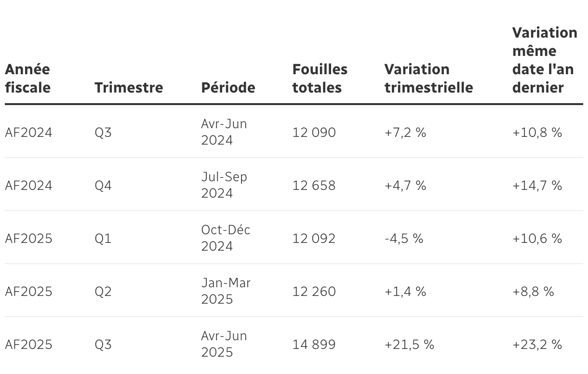This screenshot has width=588, height=374.
Task: Click the 12 090 total searches cell
Action: click(314, 133)
